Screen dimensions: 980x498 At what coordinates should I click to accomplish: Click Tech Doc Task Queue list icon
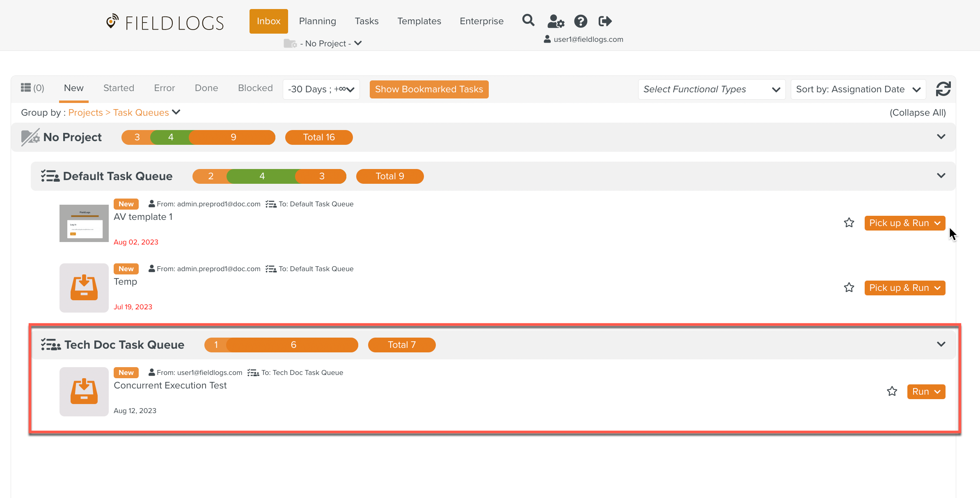(x=50, y=345)
